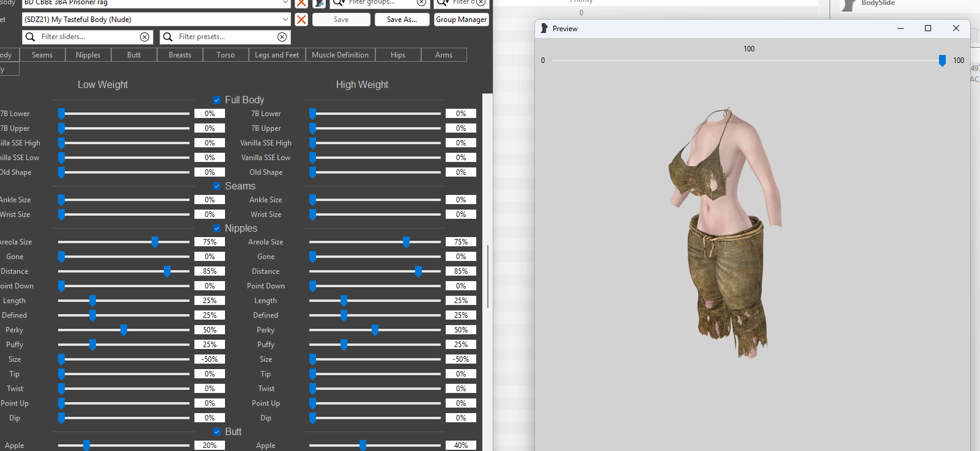Maximize the Preview window
This screenshot has width=980, height=451.
tap(928, 28)
